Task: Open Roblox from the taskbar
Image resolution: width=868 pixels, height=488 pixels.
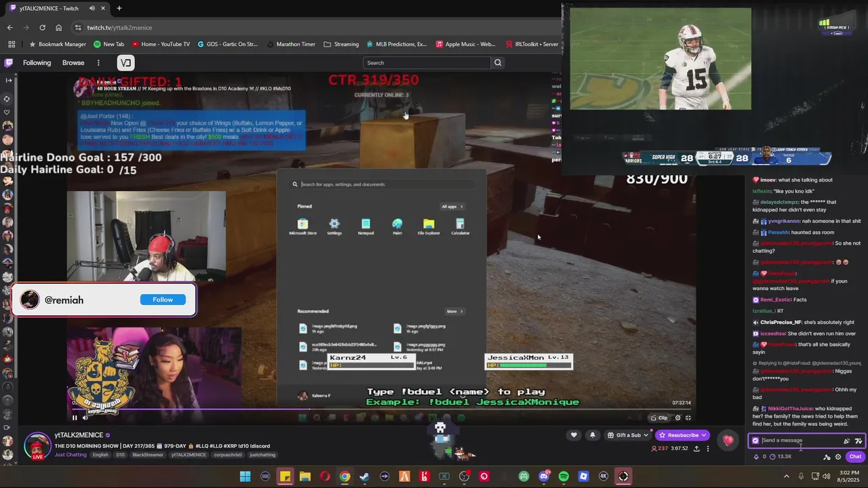Action: (583, 476)
